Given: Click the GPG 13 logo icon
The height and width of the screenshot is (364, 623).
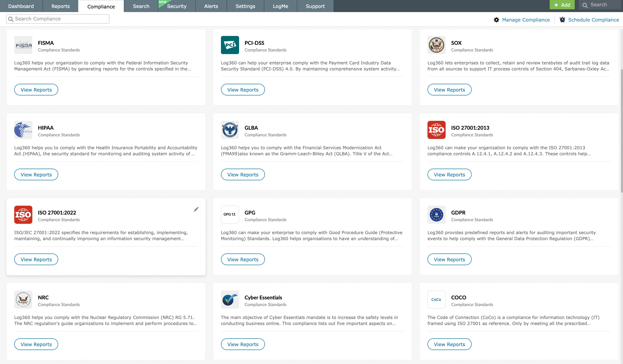Looking at the screenshot, I should [x=230, y=215].
